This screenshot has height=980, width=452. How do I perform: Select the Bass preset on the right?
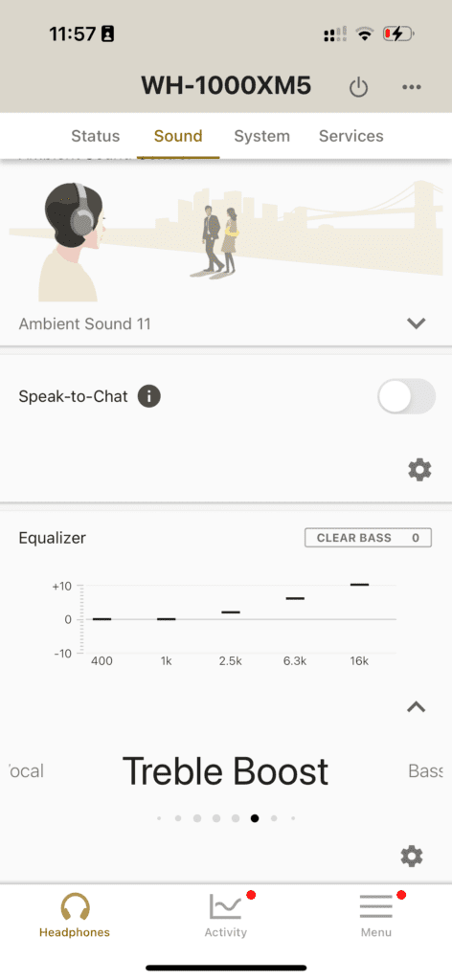[x=426, y=770]
